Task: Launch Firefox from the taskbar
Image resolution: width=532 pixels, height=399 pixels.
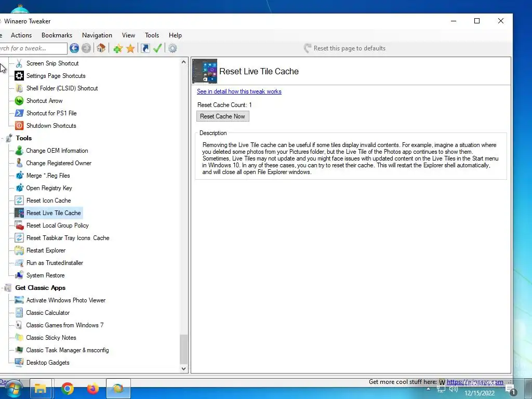Action: click(x=92, y=389)
